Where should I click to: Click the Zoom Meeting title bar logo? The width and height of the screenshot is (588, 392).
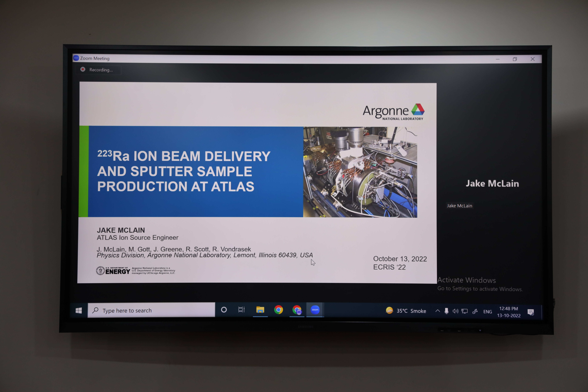(x=76, y=58)
